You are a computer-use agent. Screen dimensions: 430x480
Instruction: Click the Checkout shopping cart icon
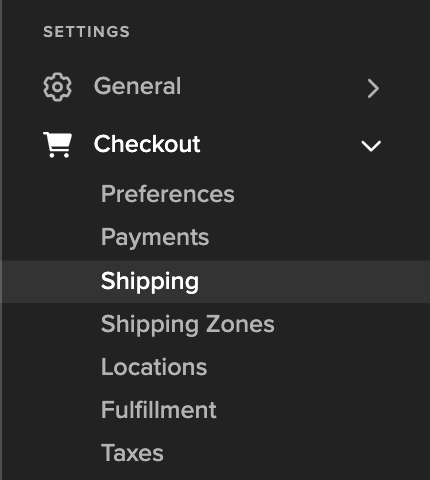pos(57,145)
